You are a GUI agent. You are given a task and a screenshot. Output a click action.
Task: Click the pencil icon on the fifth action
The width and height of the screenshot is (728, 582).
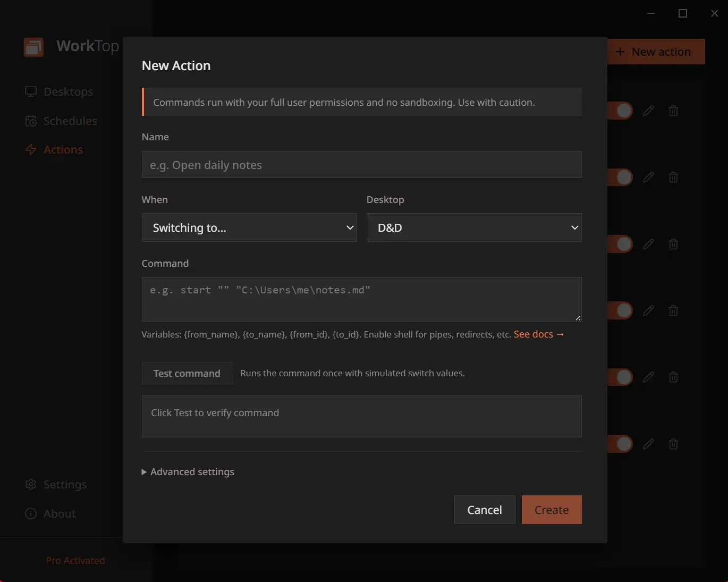point(648,377)
